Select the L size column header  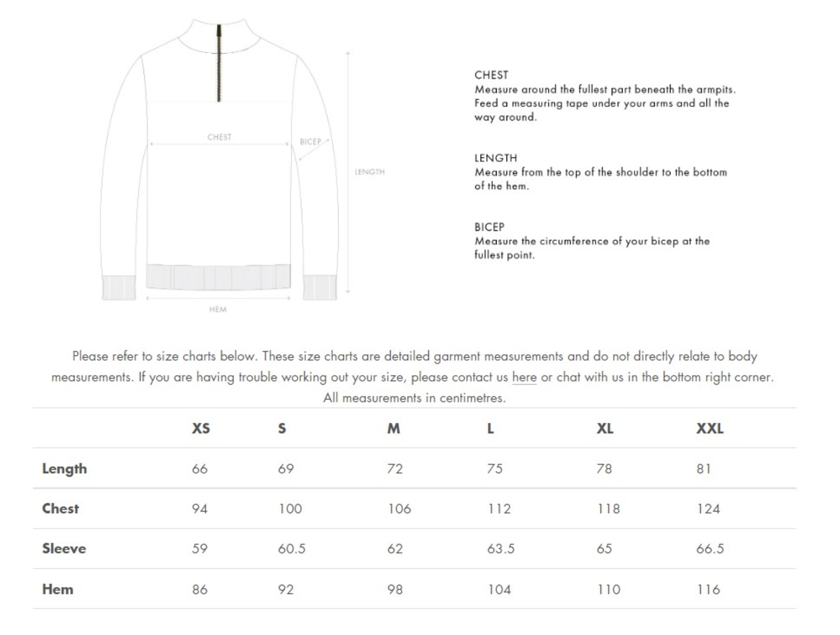coord(491,428)
